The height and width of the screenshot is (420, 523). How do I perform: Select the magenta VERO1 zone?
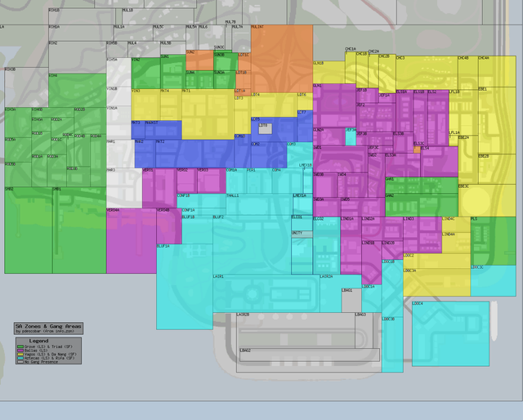pyautogui.click(x=159, y=188)
